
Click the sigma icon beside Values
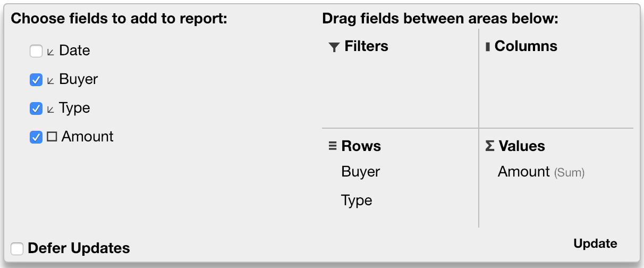[489, 146]
